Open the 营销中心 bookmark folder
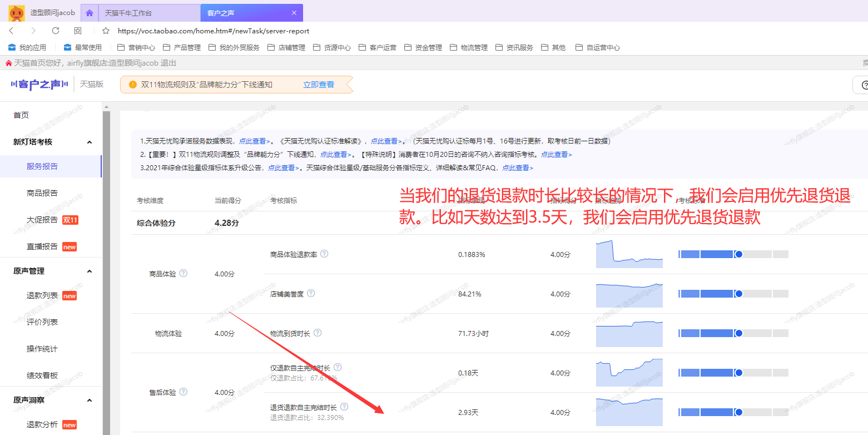 136,47
